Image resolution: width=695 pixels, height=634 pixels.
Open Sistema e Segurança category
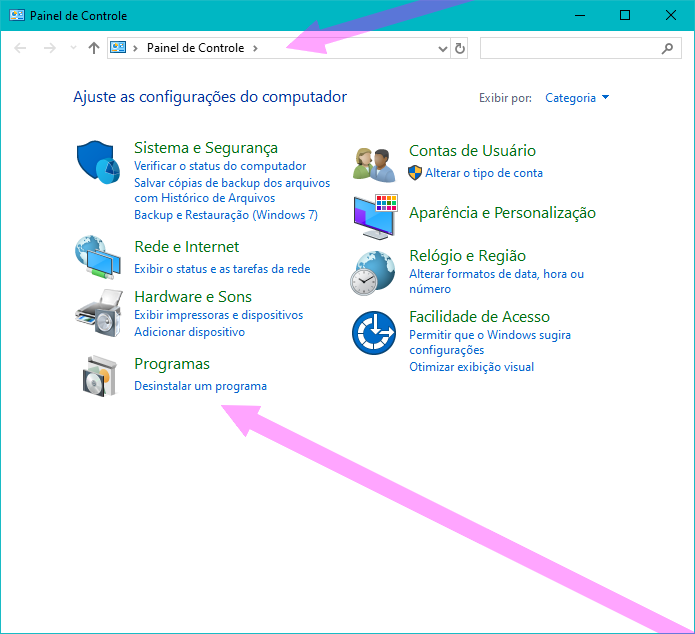point(206,148)
